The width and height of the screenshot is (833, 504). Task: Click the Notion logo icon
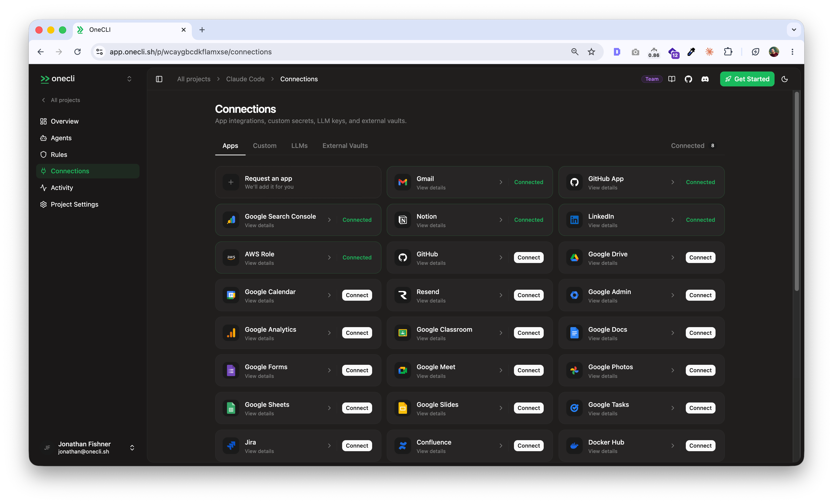click(402, 220)
